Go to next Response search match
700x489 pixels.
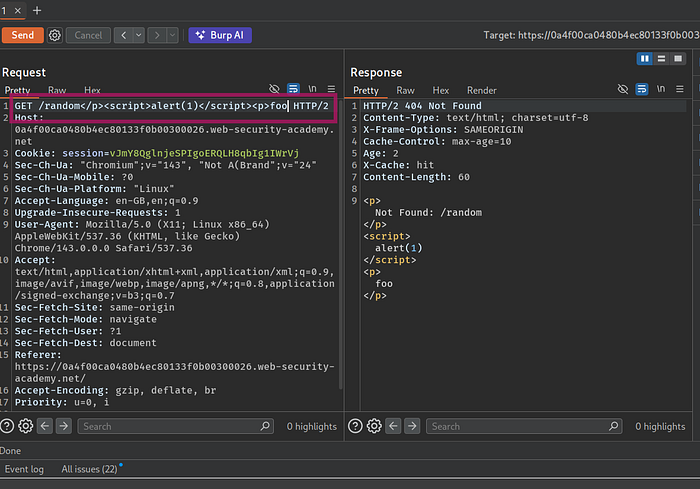[x=412, y=426]
